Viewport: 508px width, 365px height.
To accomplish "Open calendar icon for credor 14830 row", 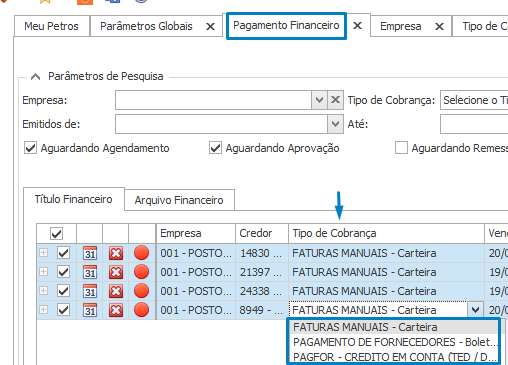I will coord(90,253).
